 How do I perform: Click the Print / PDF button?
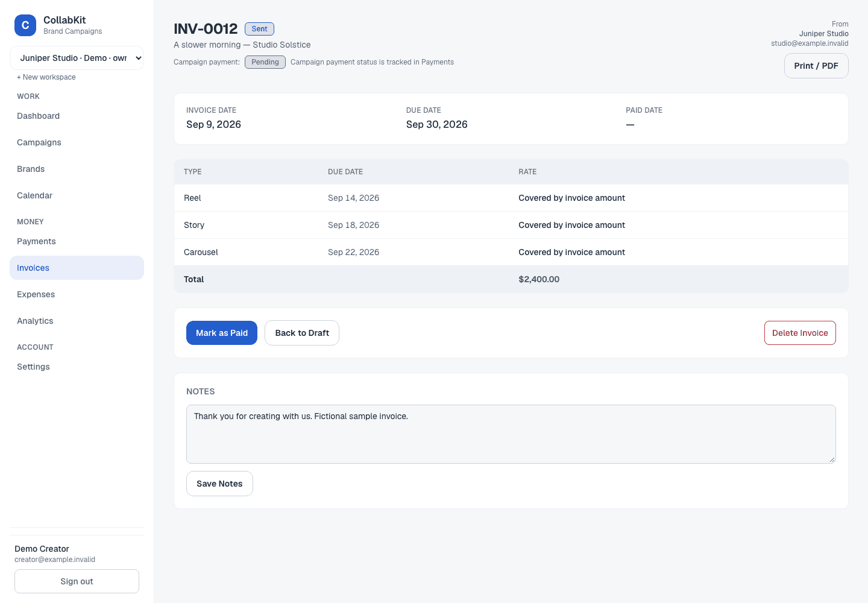point(816,66)
